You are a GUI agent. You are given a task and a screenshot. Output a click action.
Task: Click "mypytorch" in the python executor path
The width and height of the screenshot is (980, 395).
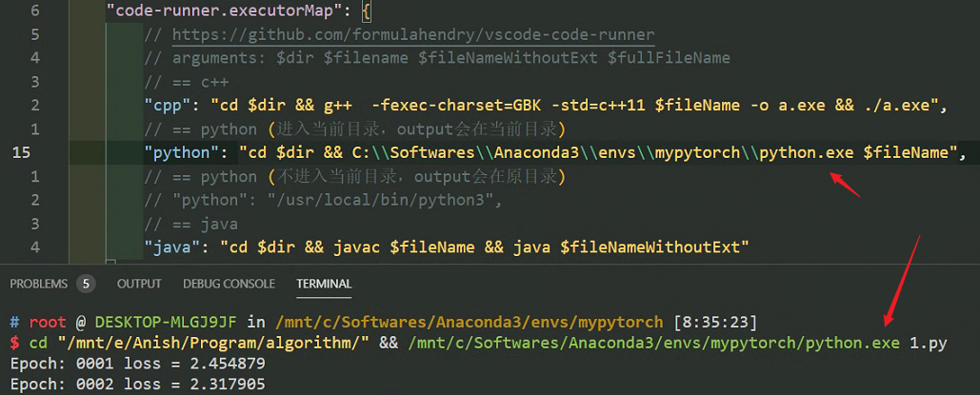tap(697, 152)
